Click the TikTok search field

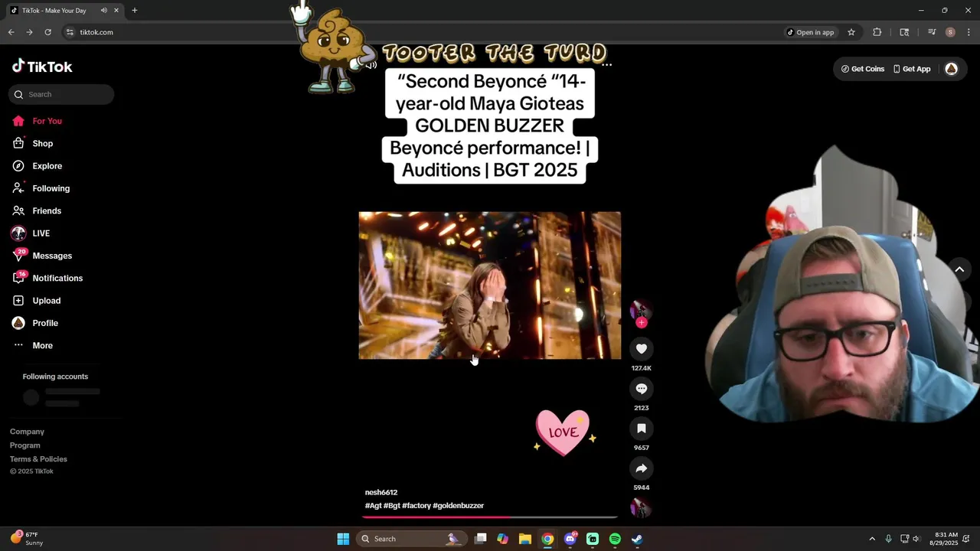click(61, 94)
